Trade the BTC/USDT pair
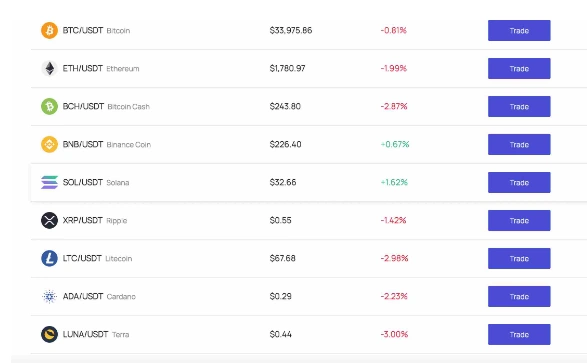Viewport: 587px width, 363px height. tap(519, 30)
